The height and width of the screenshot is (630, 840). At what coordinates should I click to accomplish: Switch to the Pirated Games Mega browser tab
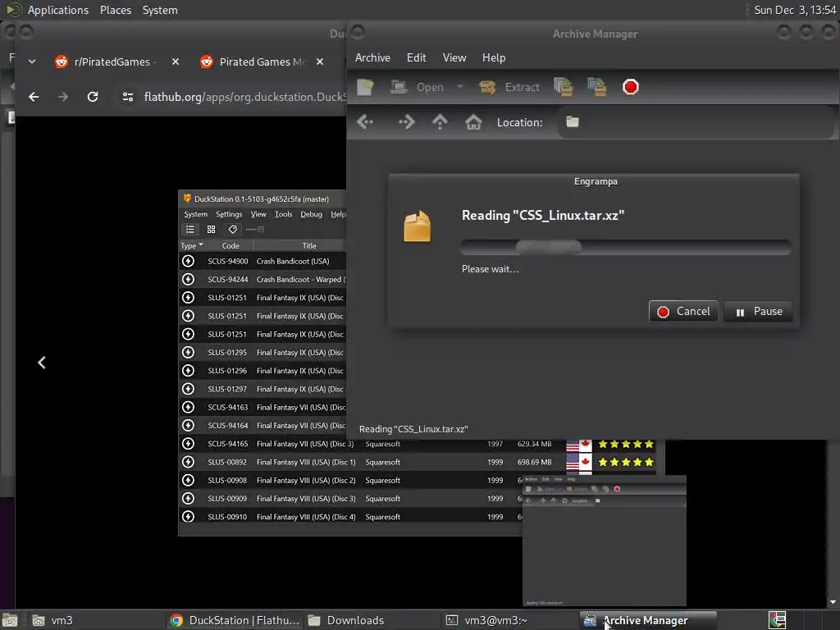(252, 62)
